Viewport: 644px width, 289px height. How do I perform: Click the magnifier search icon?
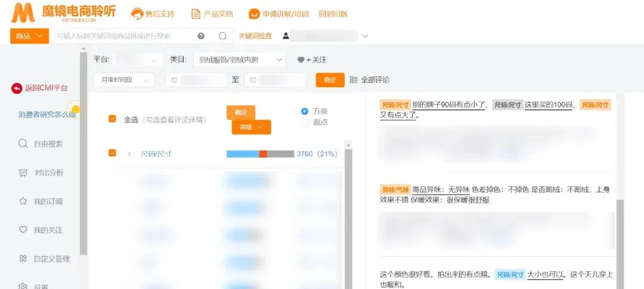(x=222, y=36)
